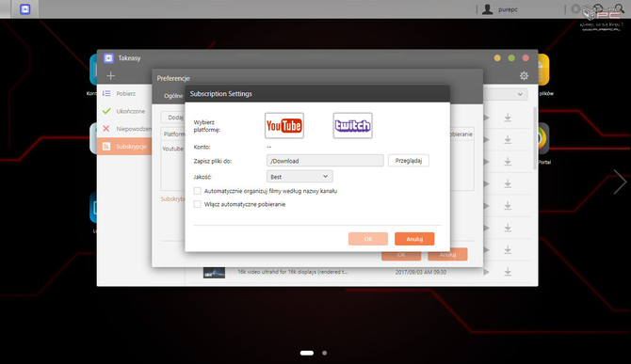Click the red X Niepowodzenie icon
631x364 pixels.
click(106, 129)
